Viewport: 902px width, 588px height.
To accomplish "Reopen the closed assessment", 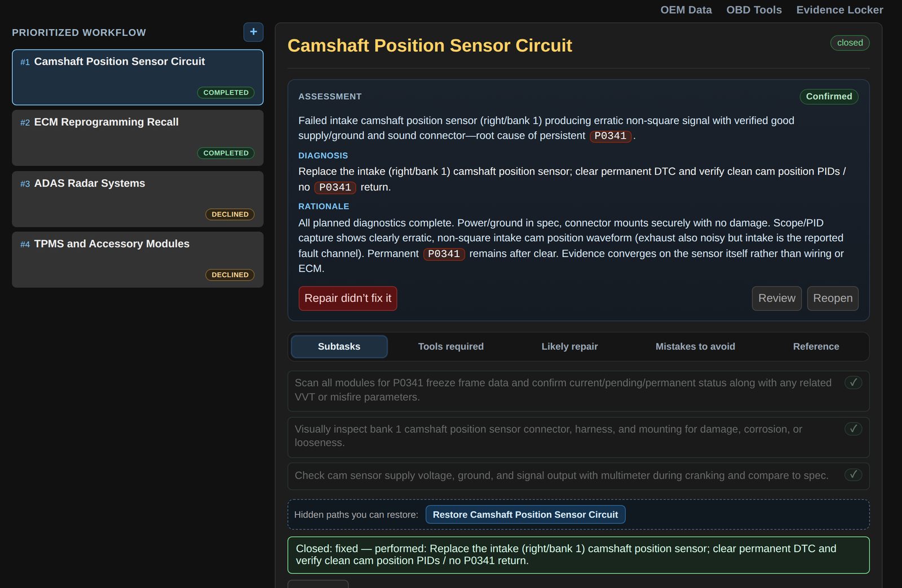I will 833,298.
